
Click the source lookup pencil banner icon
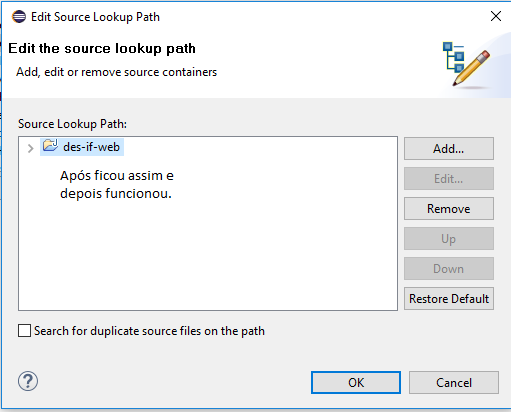[466, 63]
